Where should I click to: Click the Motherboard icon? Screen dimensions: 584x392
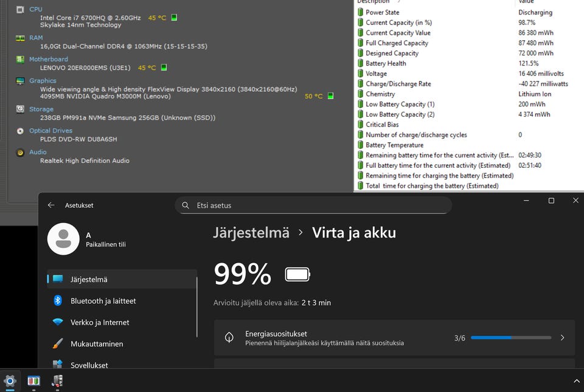click(x=20, y=60)
